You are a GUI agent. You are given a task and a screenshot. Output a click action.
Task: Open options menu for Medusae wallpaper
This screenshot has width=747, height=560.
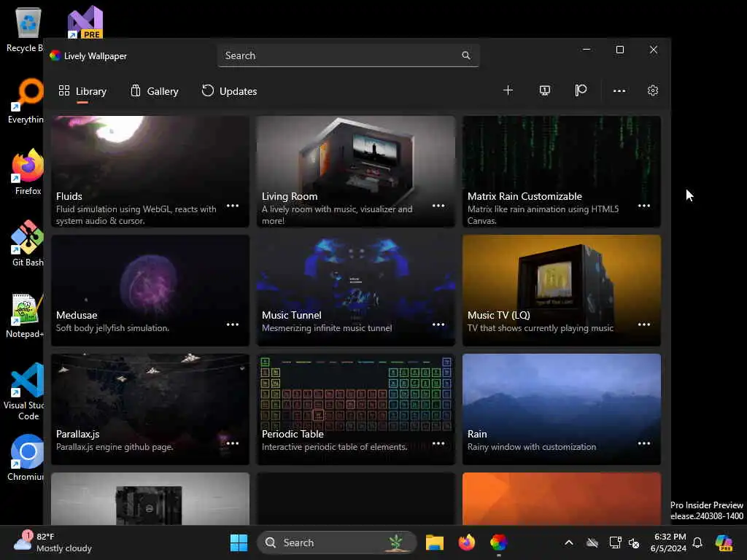point(233,324)
